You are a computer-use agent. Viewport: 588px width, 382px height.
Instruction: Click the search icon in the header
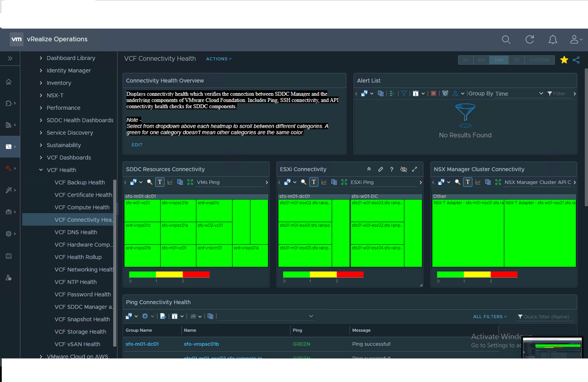(x=506, y=39)
